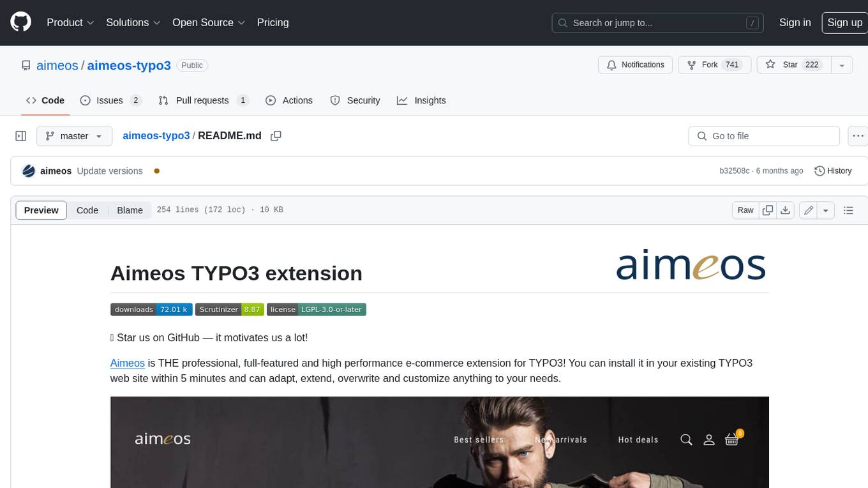Click the Scrutinizer 8.87 badge
The height and width of the screenshot is (488, 868).
(x=229, y=309)
